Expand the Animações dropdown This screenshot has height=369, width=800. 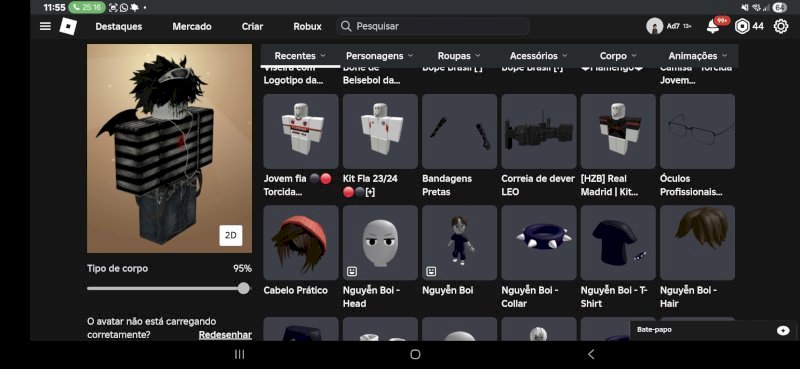pyautogui.click(x=697, y=56)
